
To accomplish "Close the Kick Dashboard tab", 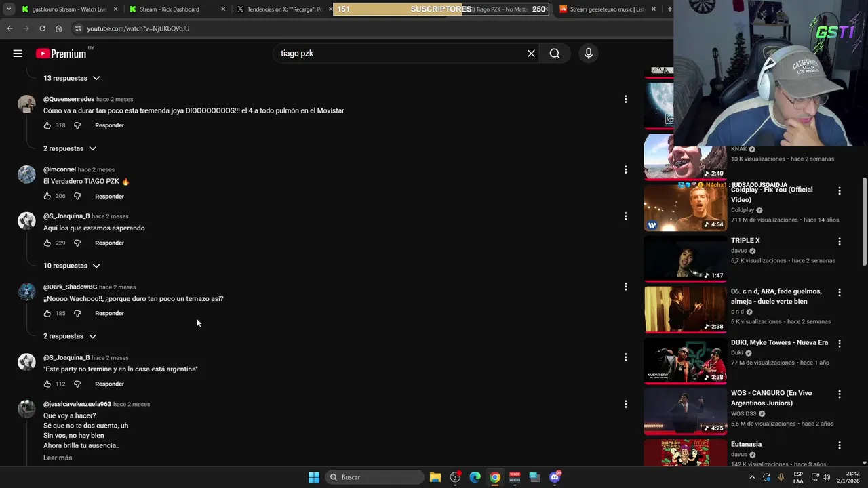I will click(223, 9).
